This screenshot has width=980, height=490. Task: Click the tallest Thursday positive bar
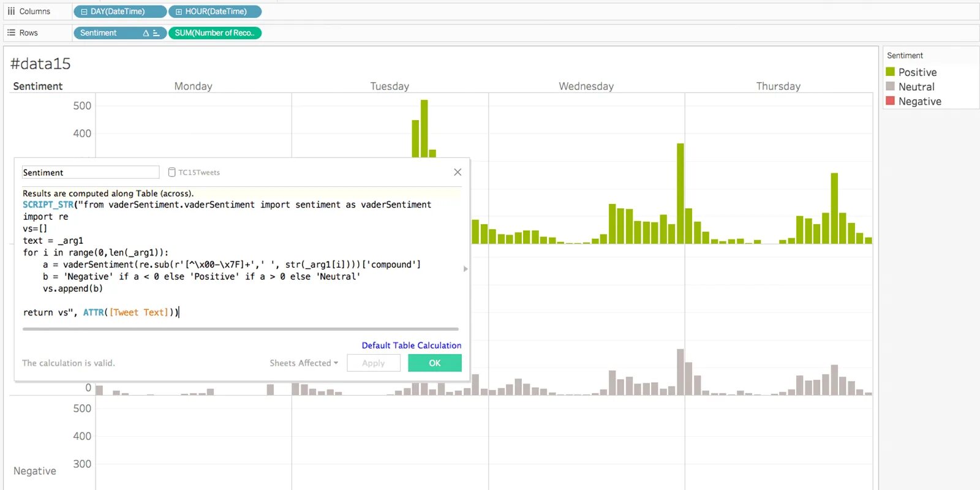click(x=834, y=208)
